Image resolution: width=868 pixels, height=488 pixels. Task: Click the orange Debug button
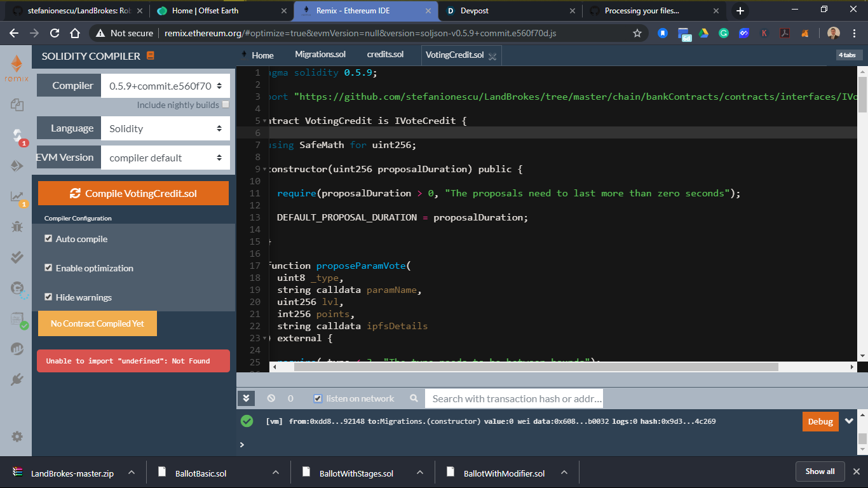[820, 421]
